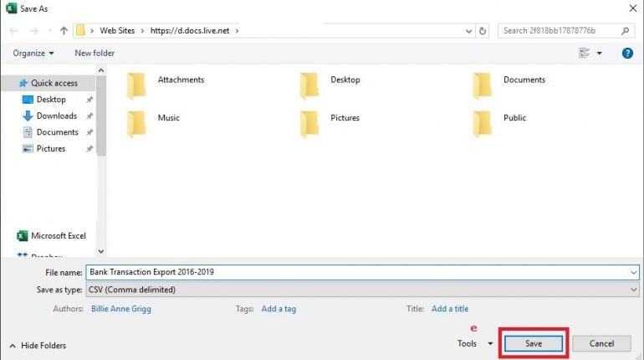
Task: Select Microsoft Excel in navigation pane
Action: pos(58,236)
